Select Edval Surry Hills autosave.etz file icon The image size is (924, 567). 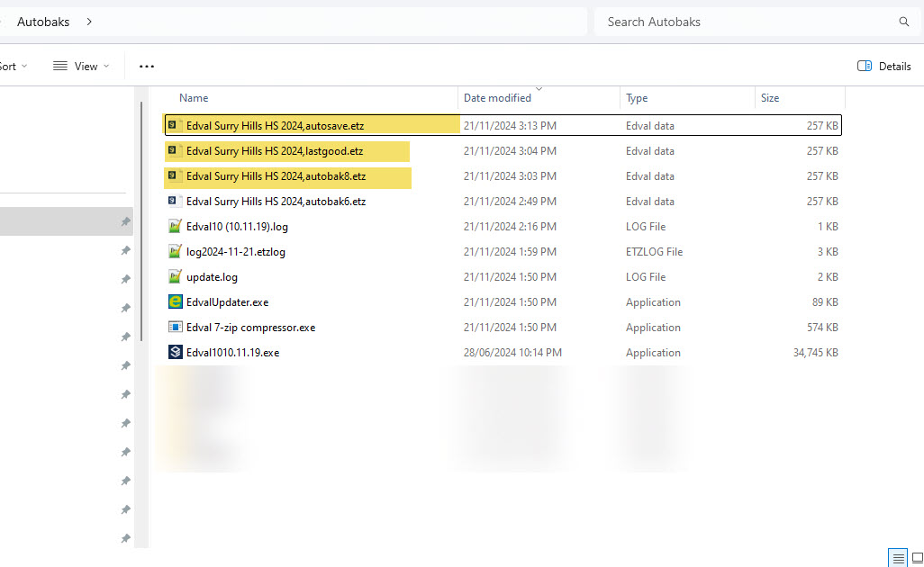pyautogui.click(x=173, y=125)
